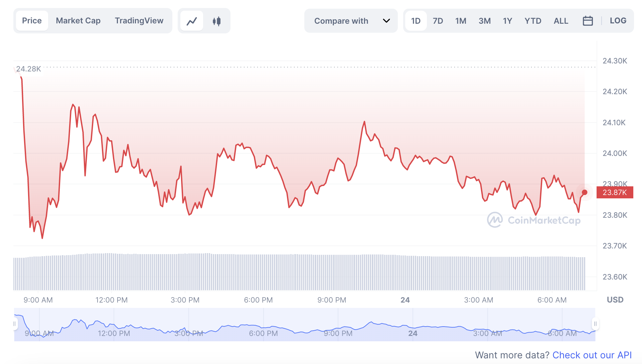Select the 7D timeframe

[x=438, y=21]
